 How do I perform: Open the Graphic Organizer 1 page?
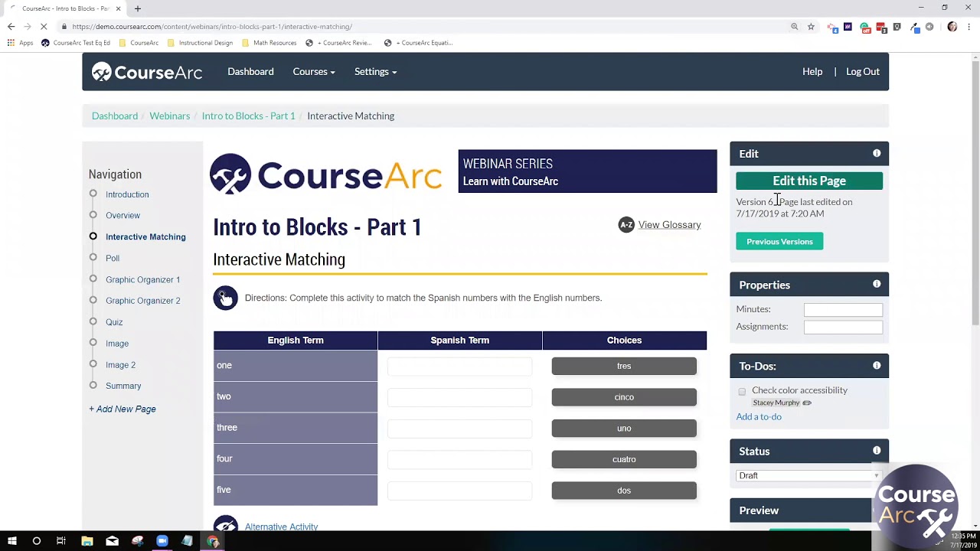pyautogui.click(x=143, y=279)
